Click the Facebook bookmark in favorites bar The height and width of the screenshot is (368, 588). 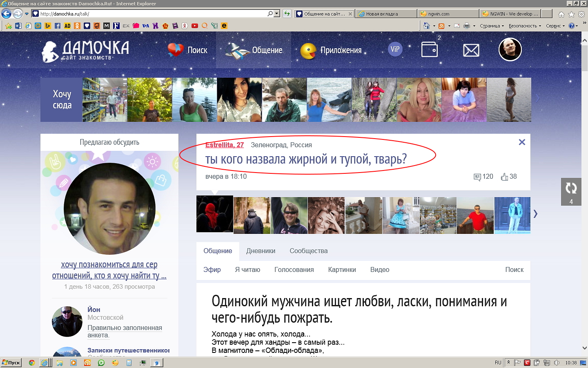click(58, 26)
